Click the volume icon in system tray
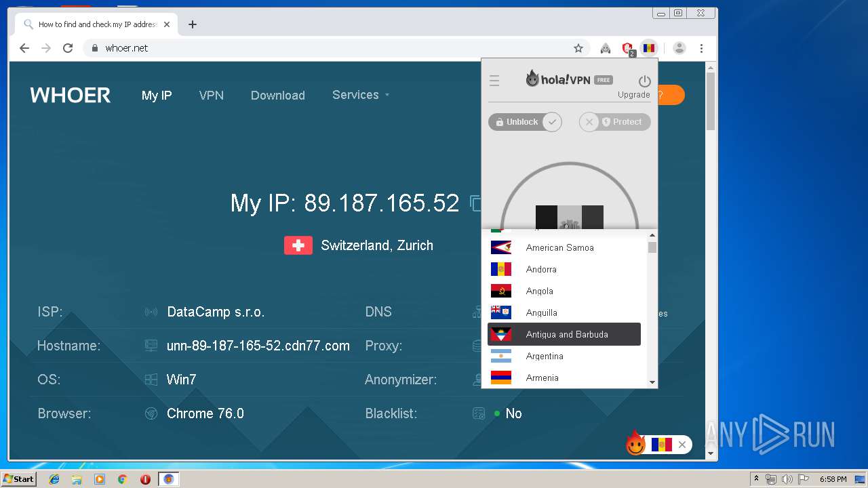Viewport: 868px width, 488px height. click(x=787, y=479)
